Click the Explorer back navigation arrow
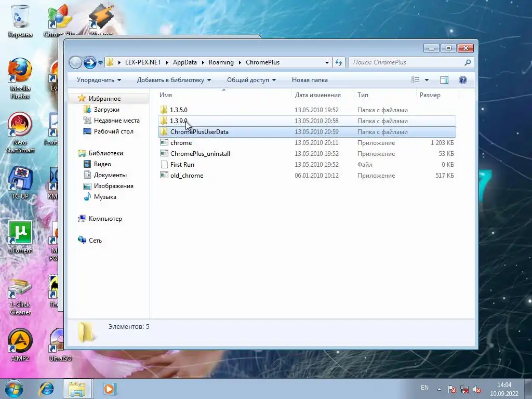This screenshot has height=399, width=532. (x=75, y=62)
